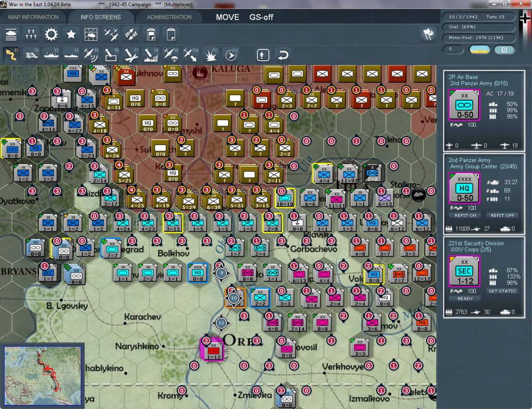Image resolution: width=532 pixels, height=409 pixels.
Task: Click the Kaluga factory city icon
Action: (x=200, y=72)
